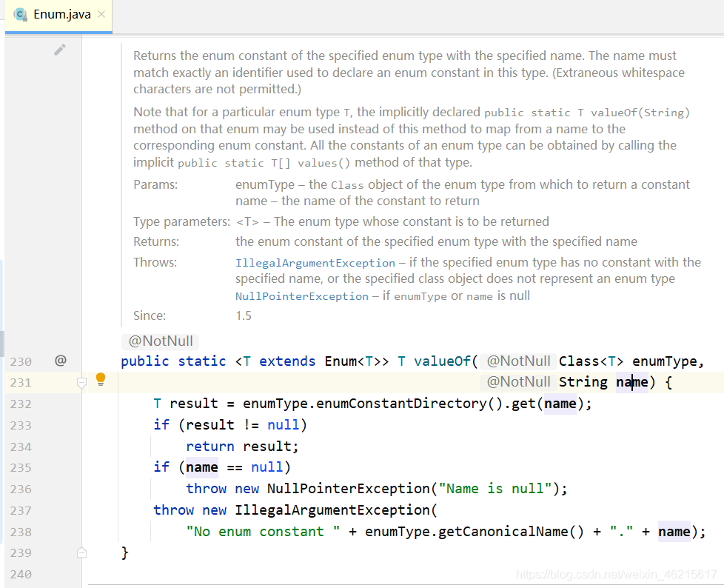Click line number 236 in the gutter

point(21,490)
